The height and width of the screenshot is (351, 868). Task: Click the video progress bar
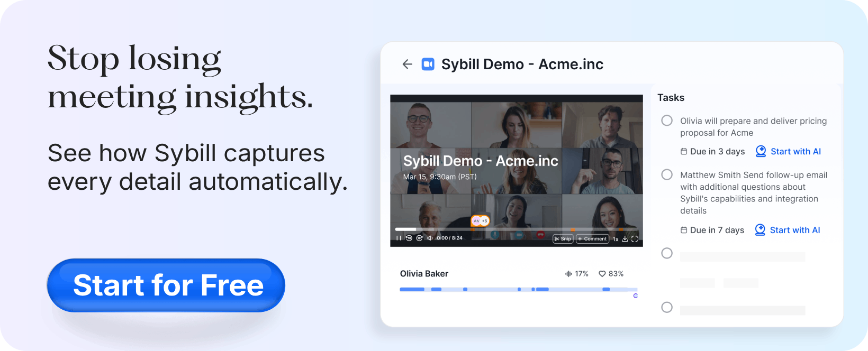pos(517,229)
